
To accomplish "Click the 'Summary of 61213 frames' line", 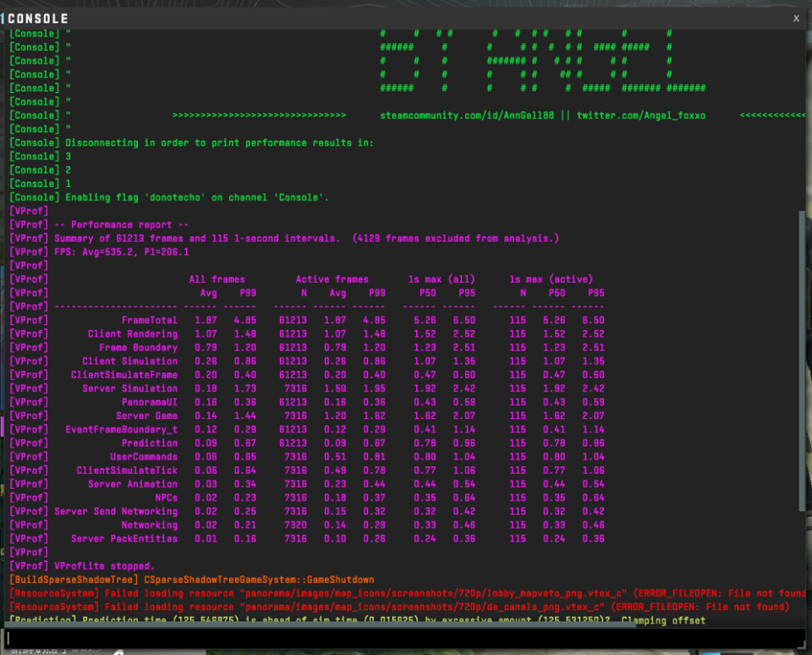I will click(284, 239).
